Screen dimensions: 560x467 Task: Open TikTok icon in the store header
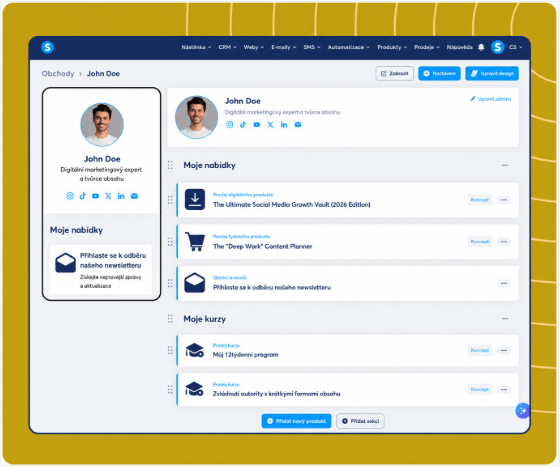243,125
